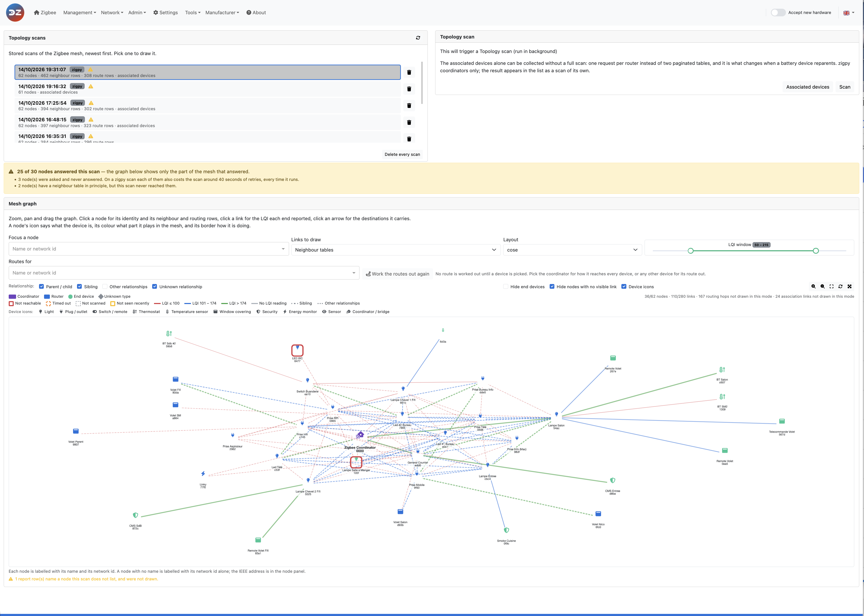This screenshot has height=616, width=864.
Task: Click the scans list scrollbar
Action: click(422, 83)
